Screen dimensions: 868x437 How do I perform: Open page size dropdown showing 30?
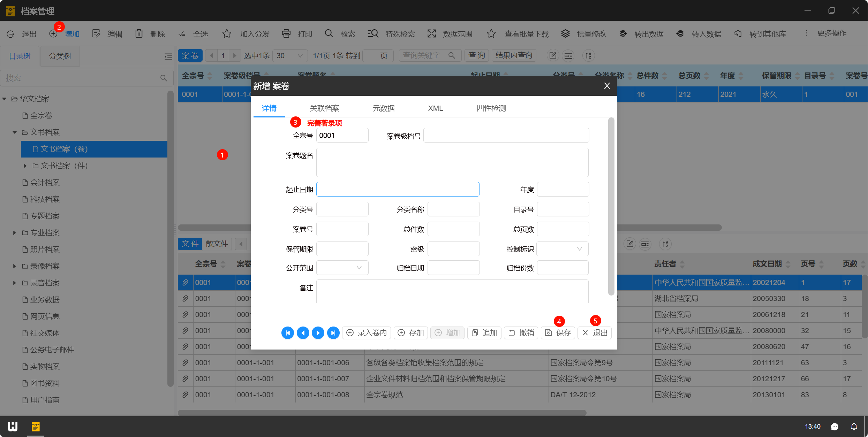[x=289, y=56]
